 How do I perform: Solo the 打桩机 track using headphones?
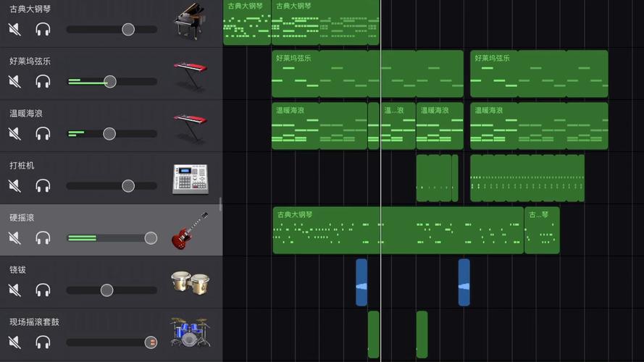click(x=43, y=186)
